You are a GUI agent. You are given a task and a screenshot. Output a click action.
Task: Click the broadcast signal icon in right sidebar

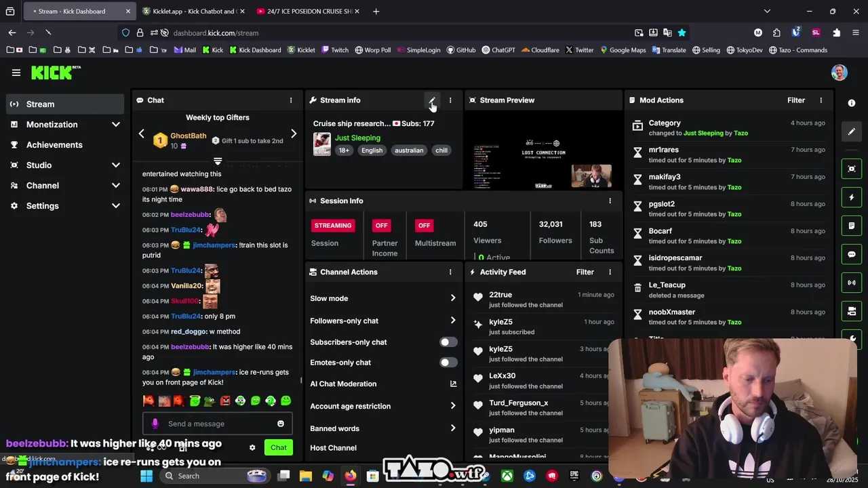point(852,283)
